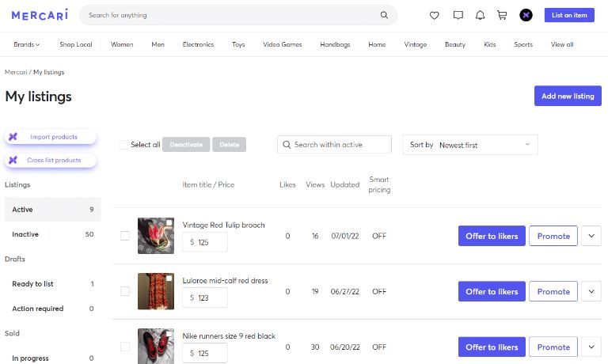Click the List an item button

[x=569, y=15]
